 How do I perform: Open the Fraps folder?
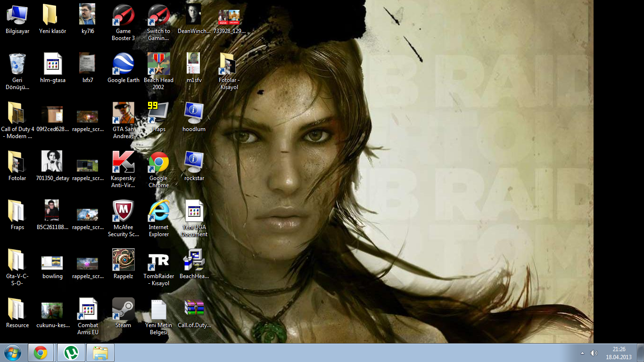coord(17,215)
